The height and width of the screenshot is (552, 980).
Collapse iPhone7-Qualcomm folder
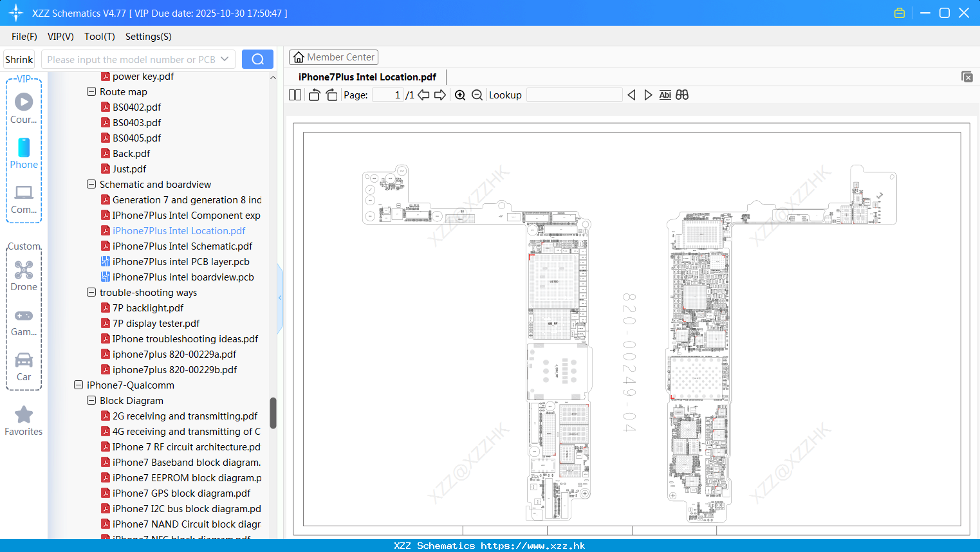(x=79, y=385)
